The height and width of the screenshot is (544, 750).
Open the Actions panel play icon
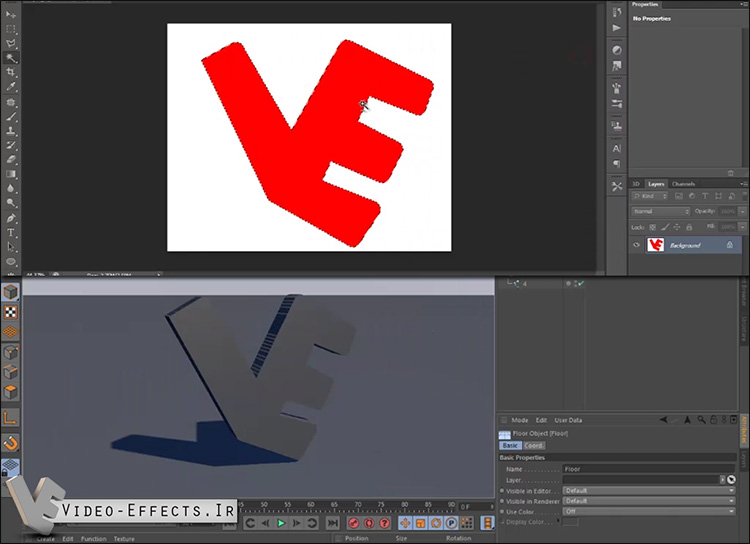pyautogui.click(x=617, y=28)
